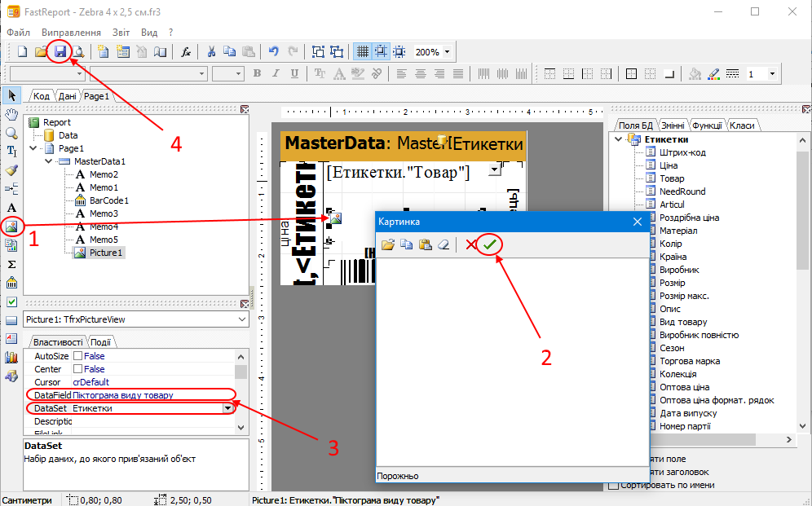Enable the sort by name checkbox
Viewport: 812px width, 506px height.
click(613, 485)
